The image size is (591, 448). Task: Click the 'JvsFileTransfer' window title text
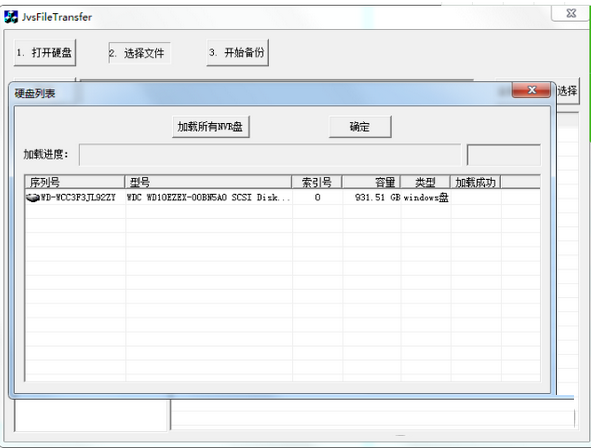click(57, 17)
